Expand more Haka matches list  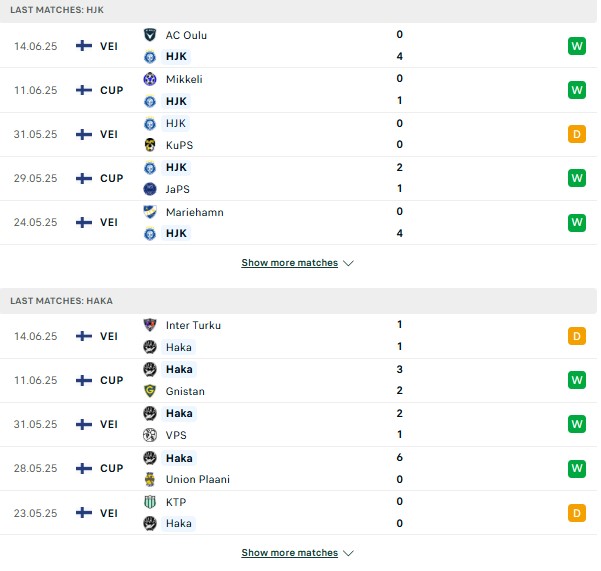(x=289, y=553)
